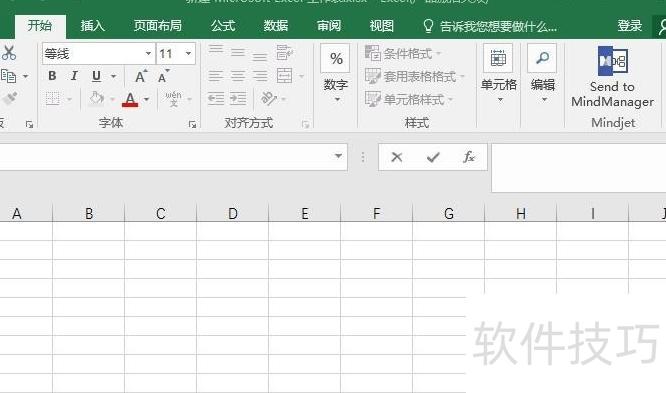
Task: Click the decrease indent icon
Action: (216, 99)
